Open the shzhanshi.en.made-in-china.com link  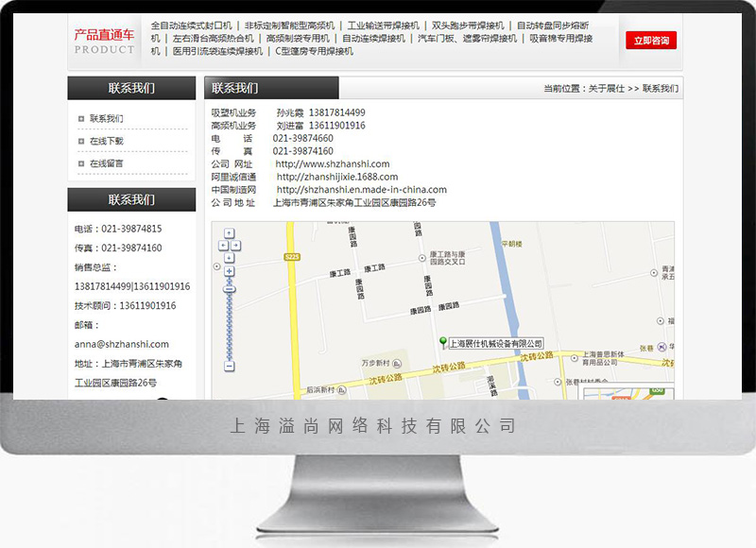(361, 190)
